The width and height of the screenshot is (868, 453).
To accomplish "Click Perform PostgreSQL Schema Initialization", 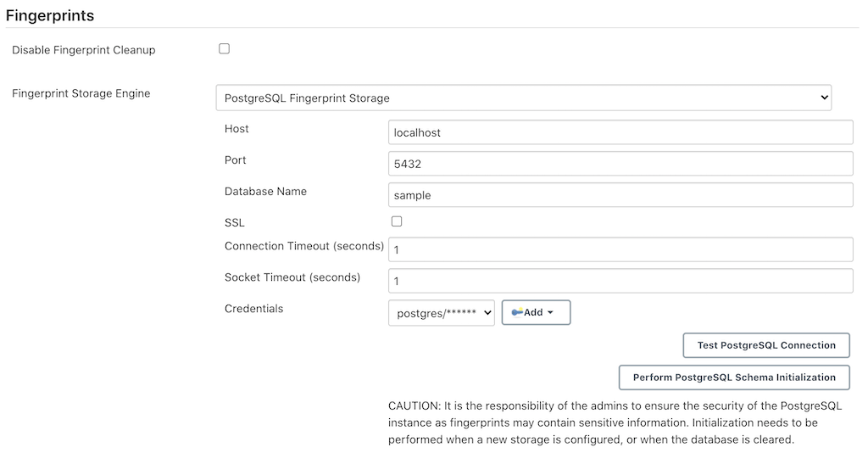I will pos(734,377).
